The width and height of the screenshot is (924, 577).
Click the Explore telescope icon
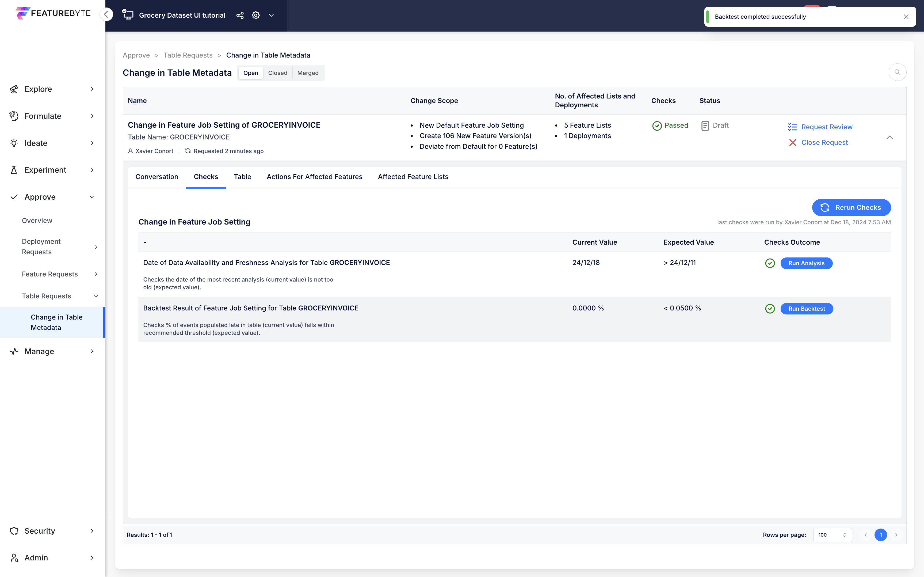click(x=14, y=89)
